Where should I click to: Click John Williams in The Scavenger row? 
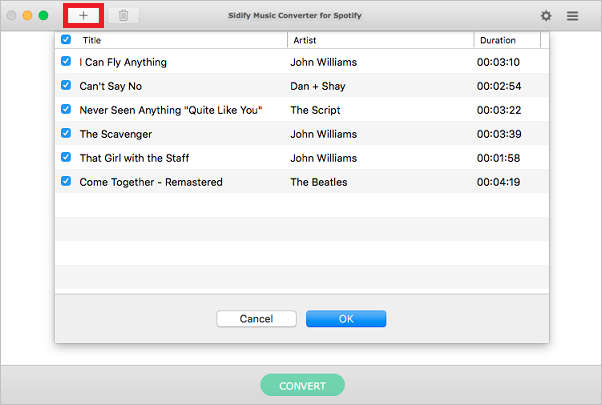[324, 134]
